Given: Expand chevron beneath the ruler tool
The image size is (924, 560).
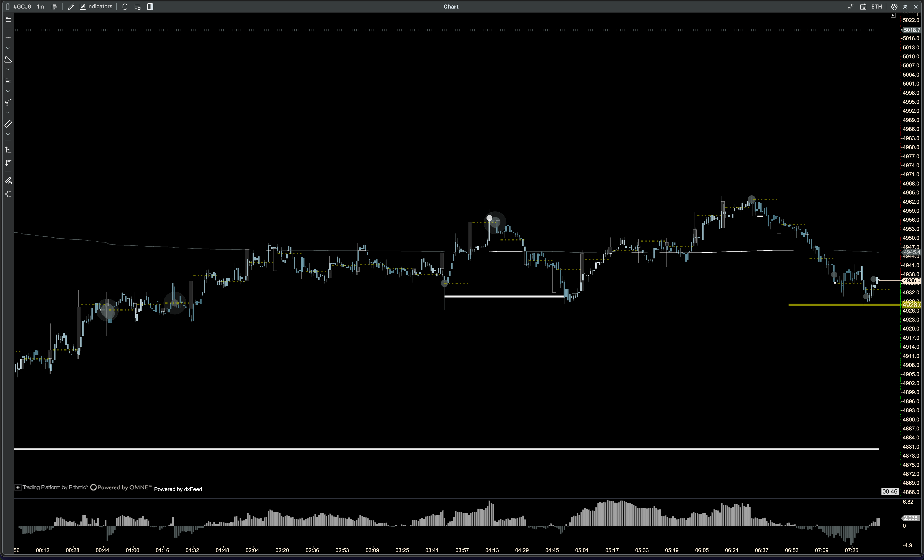Looking at the screenshot, I should pos(8,134).
